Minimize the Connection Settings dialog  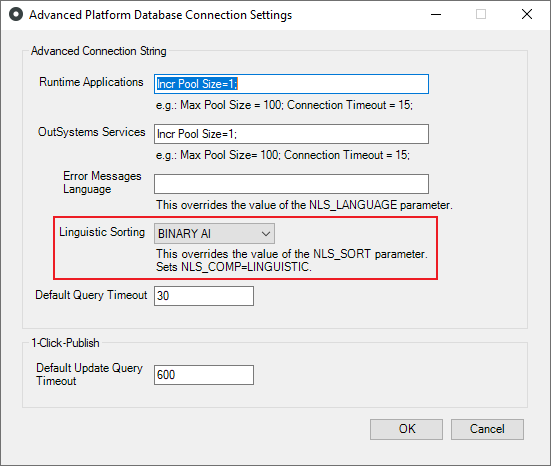(436, 14)
